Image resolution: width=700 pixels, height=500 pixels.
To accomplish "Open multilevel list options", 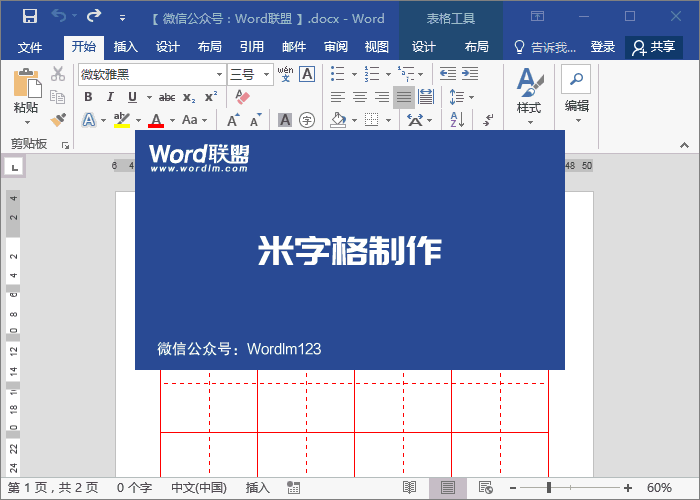I will tap(410, 74).
